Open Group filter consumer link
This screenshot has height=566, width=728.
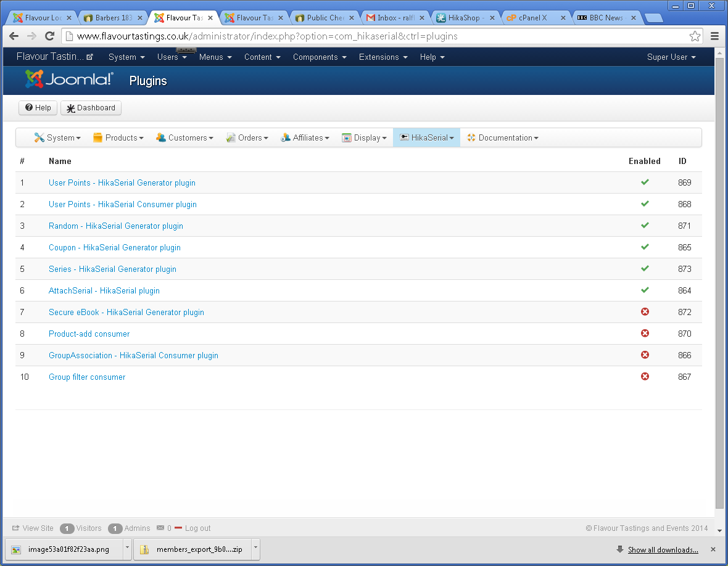pyautogui.click(x=87, y=377)
